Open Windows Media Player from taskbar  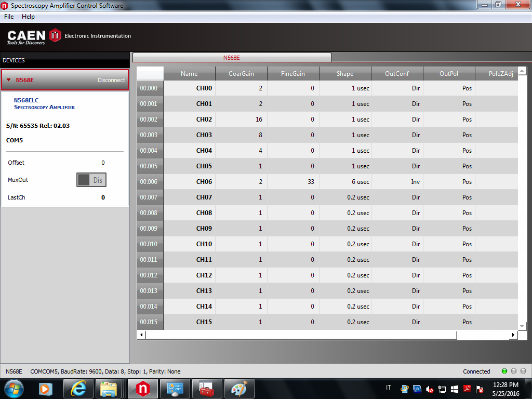pyautogui.click(x=46, y=389)
